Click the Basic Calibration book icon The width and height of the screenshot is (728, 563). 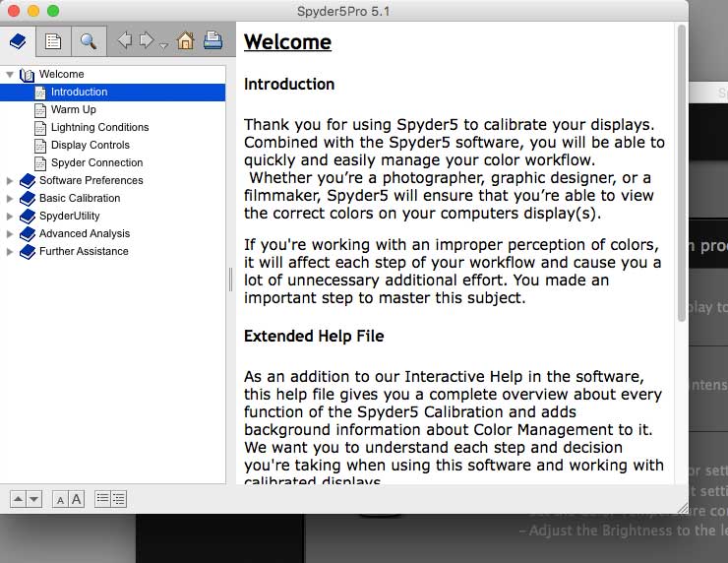pos(28,199)
